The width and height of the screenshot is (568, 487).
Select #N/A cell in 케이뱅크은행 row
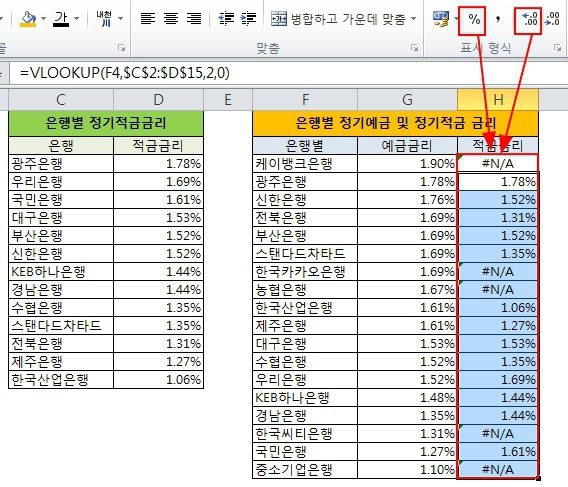[x=498, y=164]
